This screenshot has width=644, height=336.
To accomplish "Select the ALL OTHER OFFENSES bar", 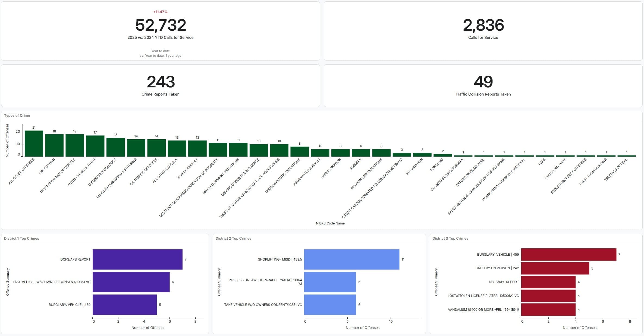I will [34, 144].
